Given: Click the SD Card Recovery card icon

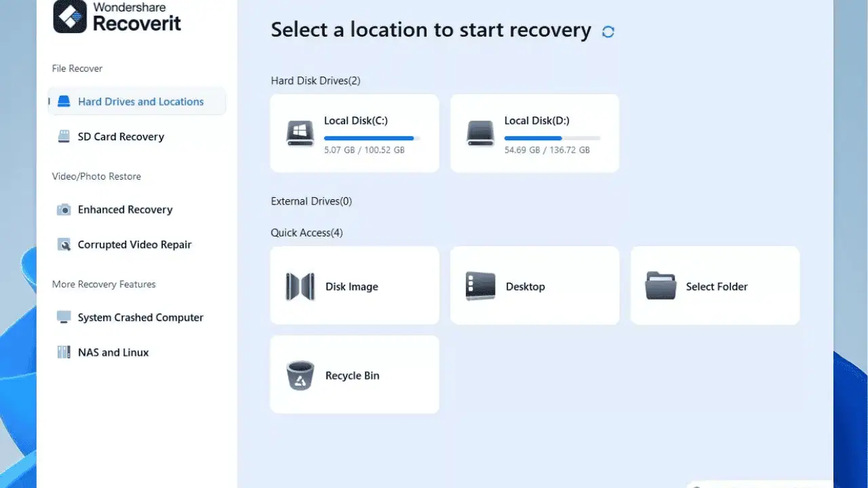Looking at the screenshot, I should [64, 137].
